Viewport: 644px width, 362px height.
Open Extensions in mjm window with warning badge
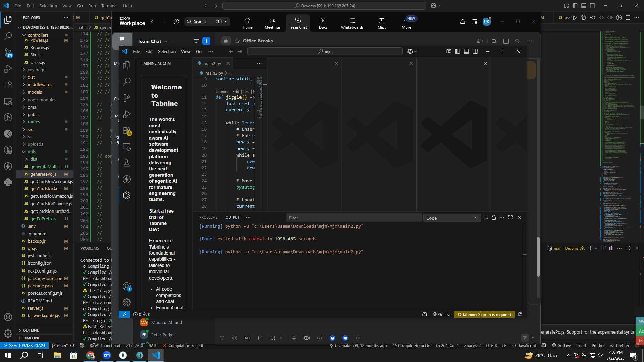pyautogui.click(x=127, y=131)
